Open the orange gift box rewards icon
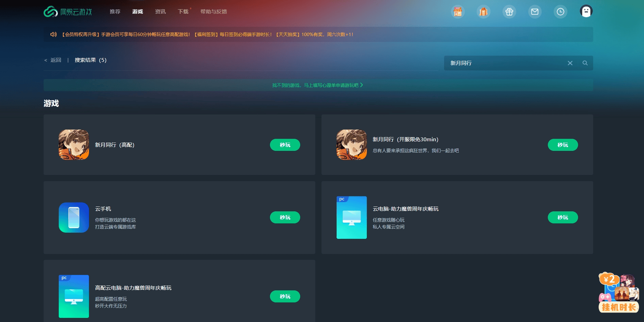 tap(483, 12)
